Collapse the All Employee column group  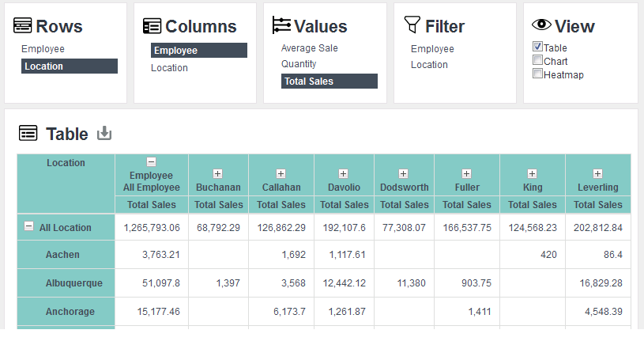(x=151, y=162)
